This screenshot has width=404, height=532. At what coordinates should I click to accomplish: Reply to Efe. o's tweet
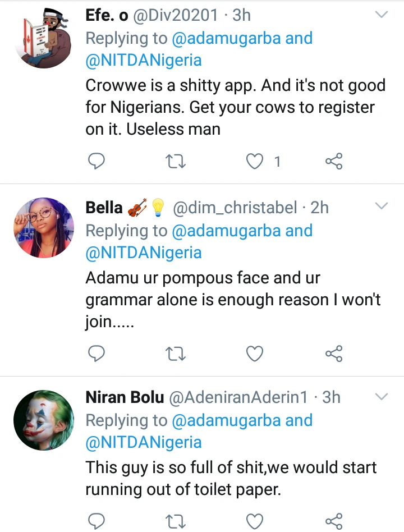click(97, 162)
